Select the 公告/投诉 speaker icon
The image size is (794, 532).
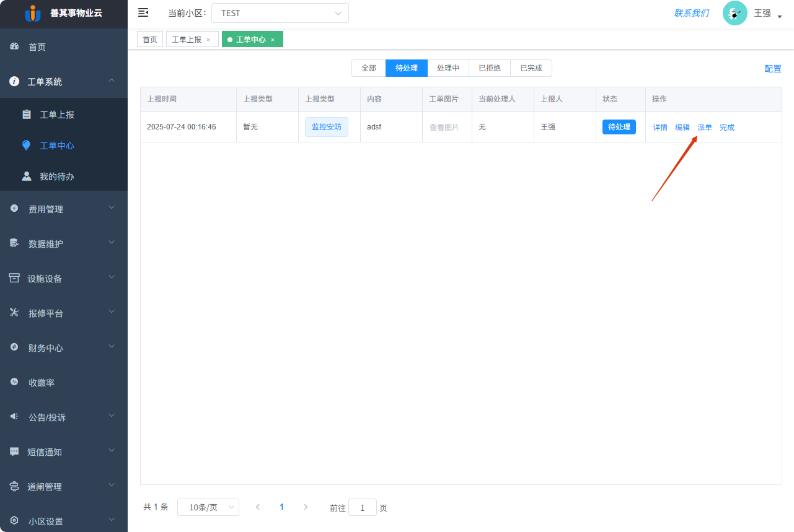point(14,417)
